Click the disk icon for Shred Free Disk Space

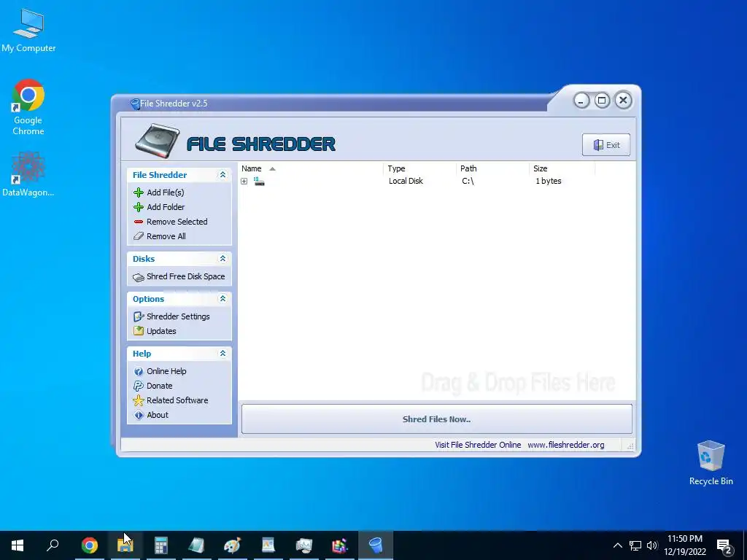click(139, 277)
